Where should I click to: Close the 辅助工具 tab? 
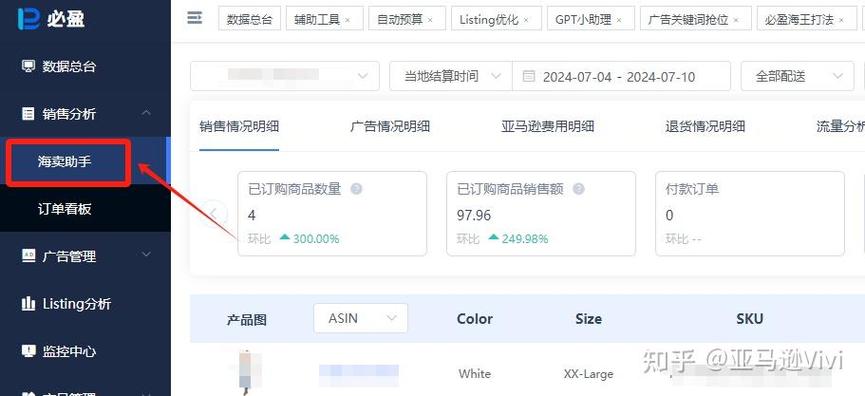pyautogui.click(x=348, y=20)
